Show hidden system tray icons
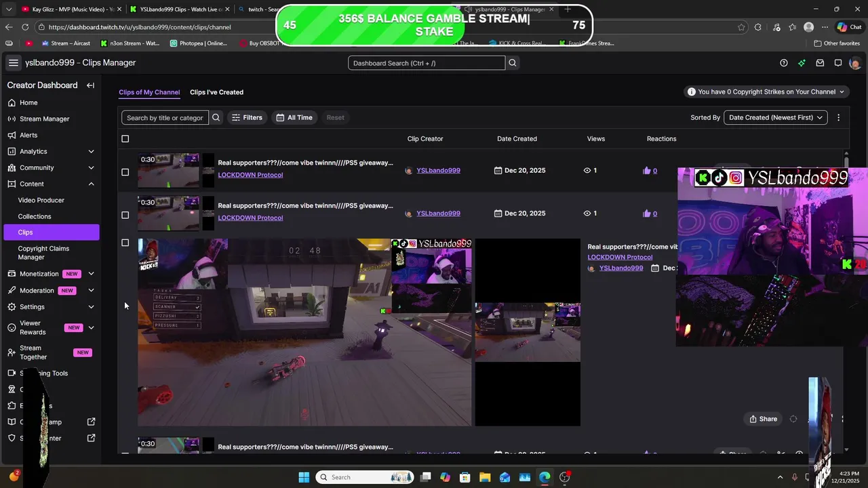The image size is (868, 488). pyautogui.click(x=780, y=477)
